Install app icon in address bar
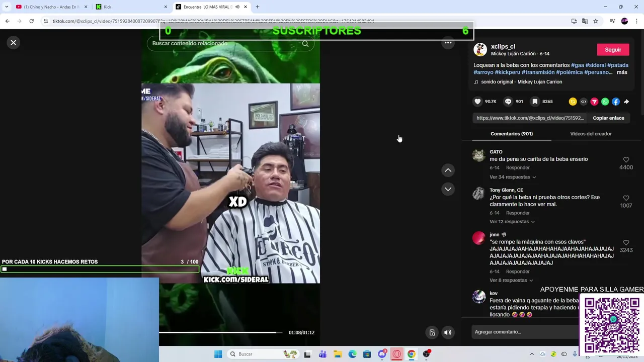Viewport: 644px width, 362px height. tap(574, 21)
